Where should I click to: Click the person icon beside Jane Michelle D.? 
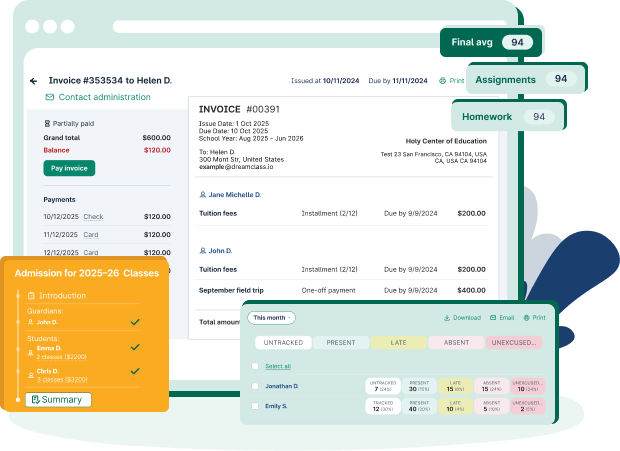[x=203, y=194]
